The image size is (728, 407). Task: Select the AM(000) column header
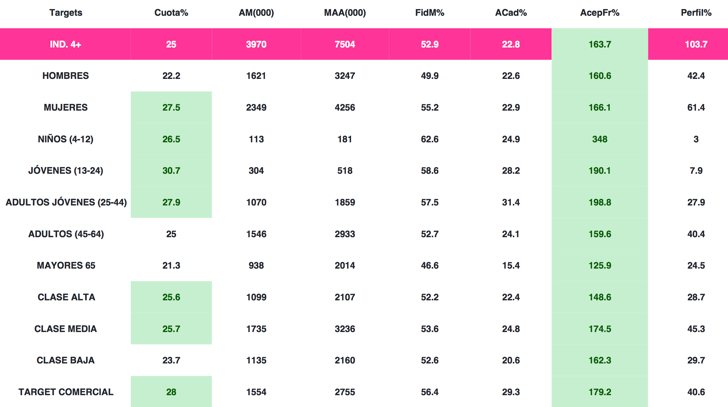pos(257,13)
